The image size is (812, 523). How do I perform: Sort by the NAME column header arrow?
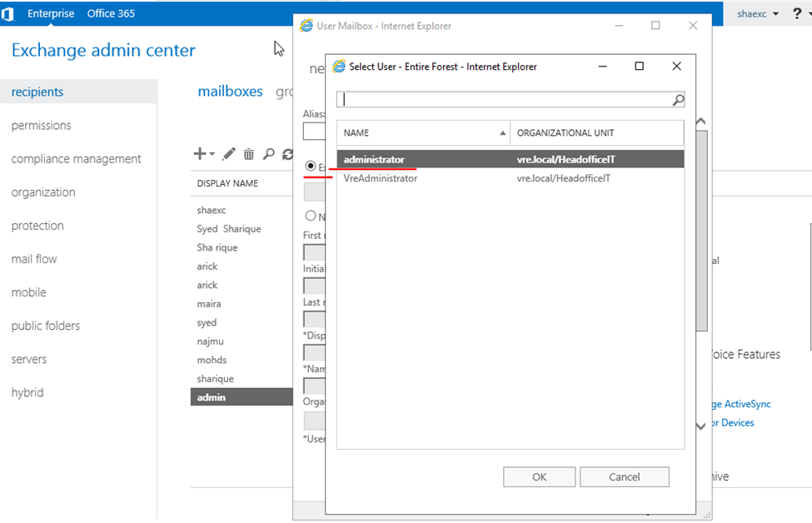[x=502, y=133]
